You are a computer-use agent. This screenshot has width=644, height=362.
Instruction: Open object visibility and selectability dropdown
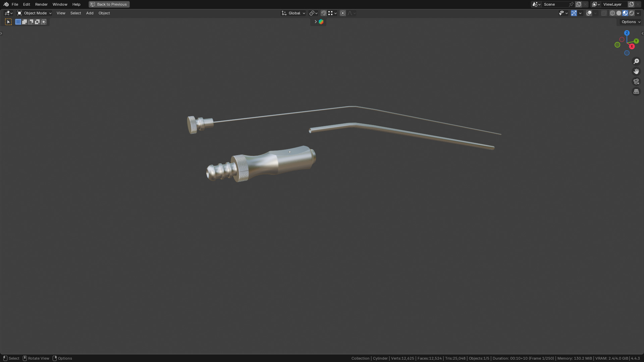tap(563, 13)
